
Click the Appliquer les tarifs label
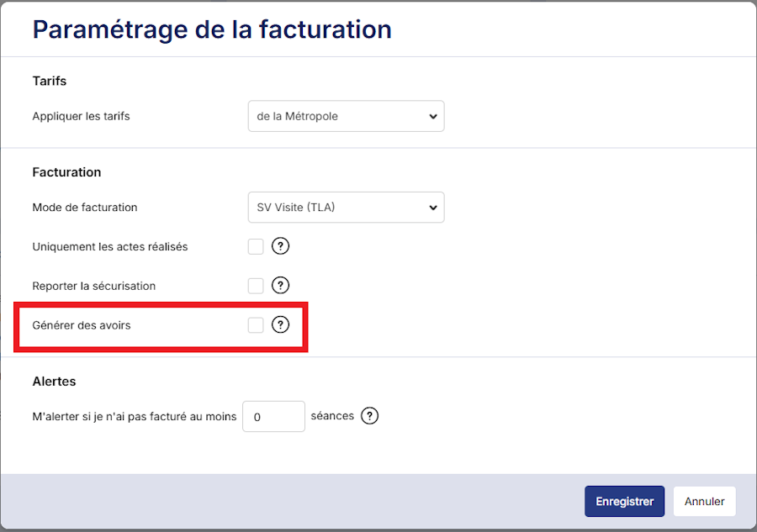(81, 116)
